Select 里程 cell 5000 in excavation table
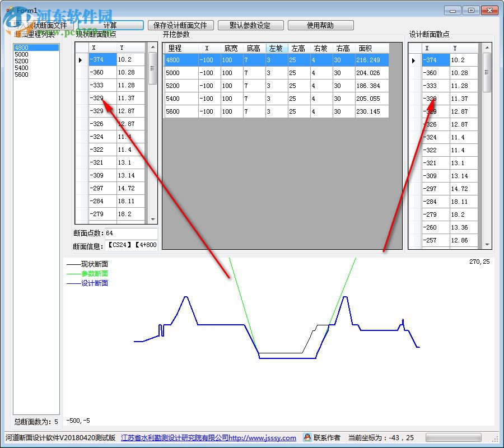 pyautogui.click(x=181, y=73)
